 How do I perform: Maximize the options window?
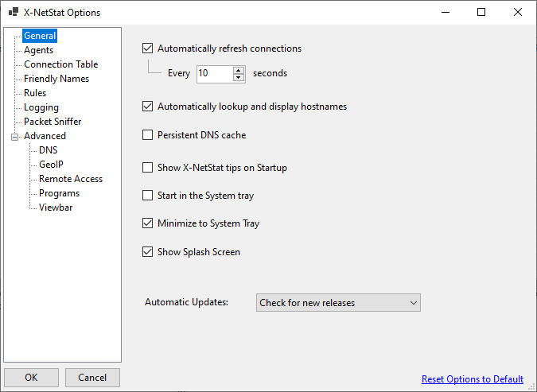coord(481,13)
